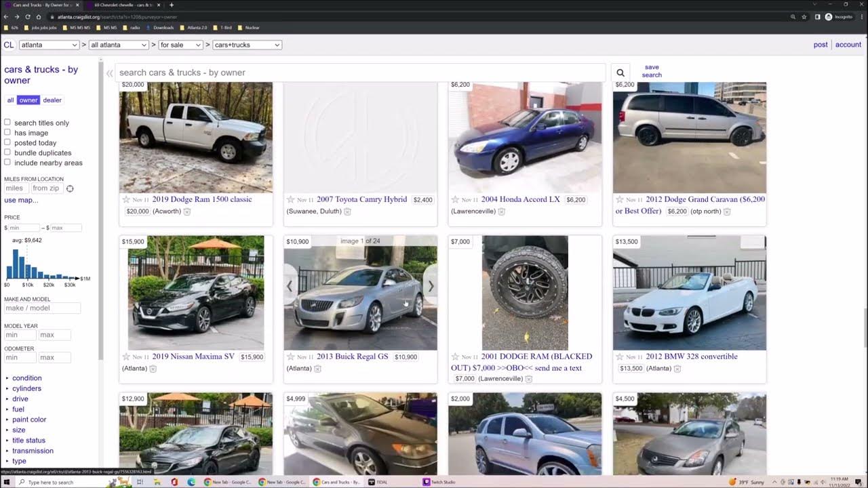Expand the condition filter
Image resolution: width=868 pixels, height=488 pixels.
coord(26,378)
